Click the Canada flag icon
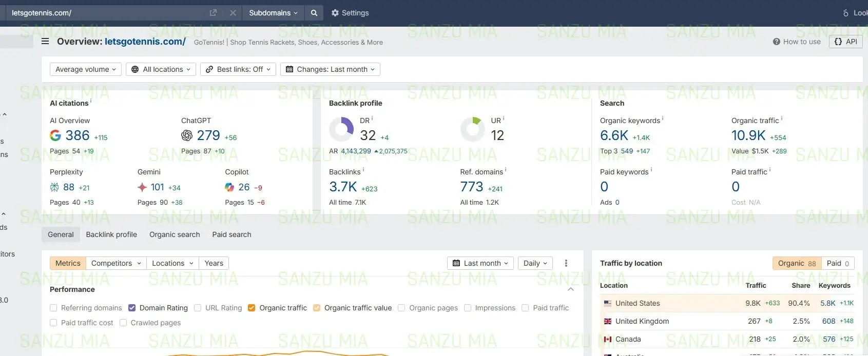The height and width of the screenshot is (356, 868). pyautogui.click(x=608, y=339)
